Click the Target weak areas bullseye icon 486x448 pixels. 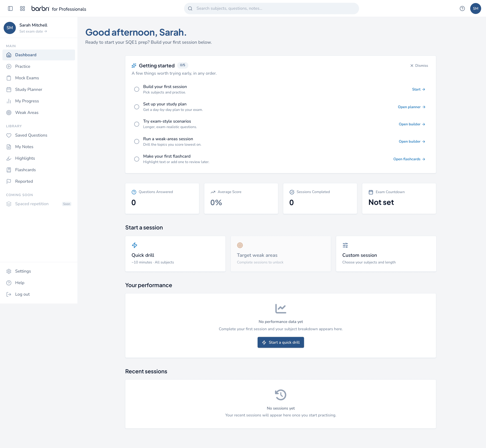240,245
